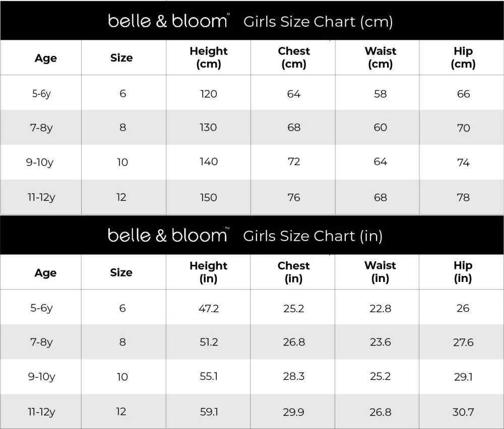Select the hip value 27.6 cell
This screenshot has width=504, height=429.
coord(463,342)
